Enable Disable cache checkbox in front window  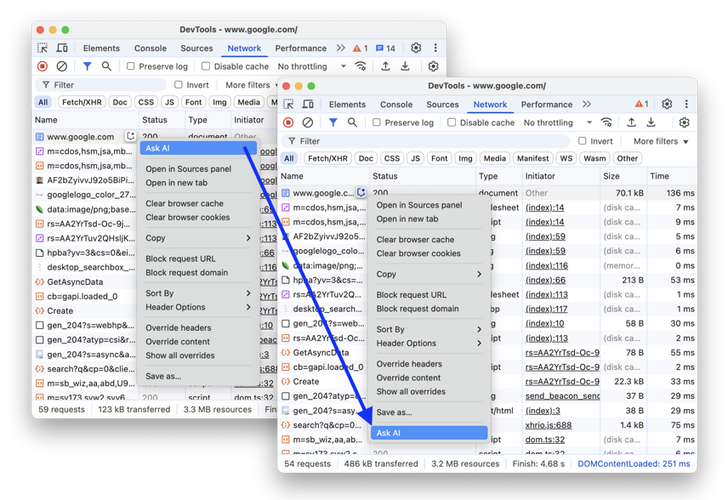click(451, 123)
